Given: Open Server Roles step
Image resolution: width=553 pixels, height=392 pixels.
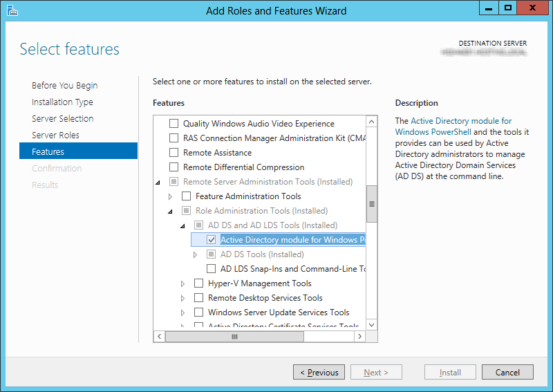Looking at the screenshot, I should (x=55, y=135).
